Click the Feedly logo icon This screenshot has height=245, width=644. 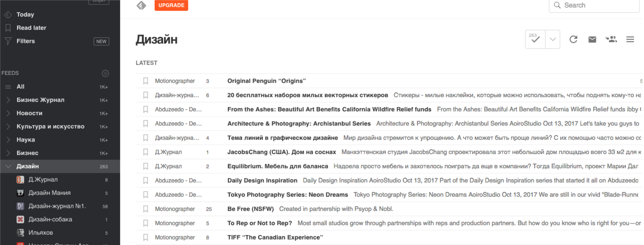point(142,5)
